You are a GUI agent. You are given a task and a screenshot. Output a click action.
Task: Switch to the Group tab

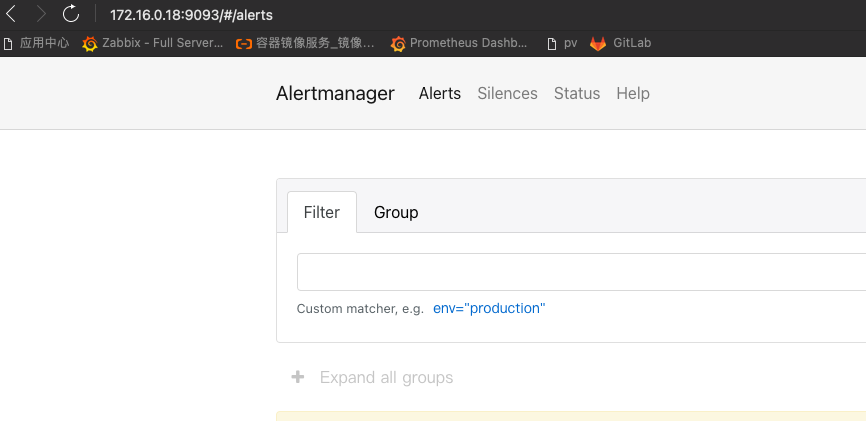pyautogui.click(x=396, y=212)
